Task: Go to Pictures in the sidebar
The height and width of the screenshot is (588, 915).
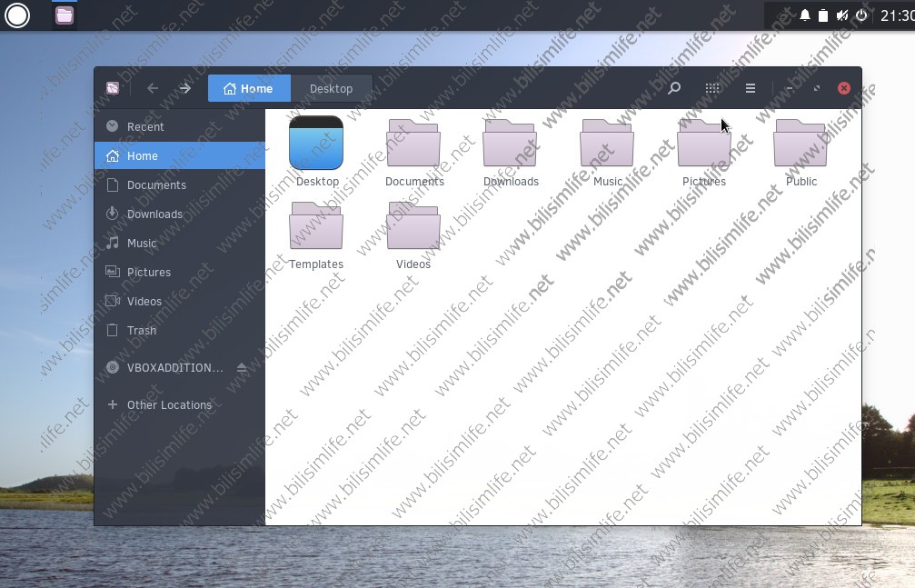Action: click(x=180, y=272)
